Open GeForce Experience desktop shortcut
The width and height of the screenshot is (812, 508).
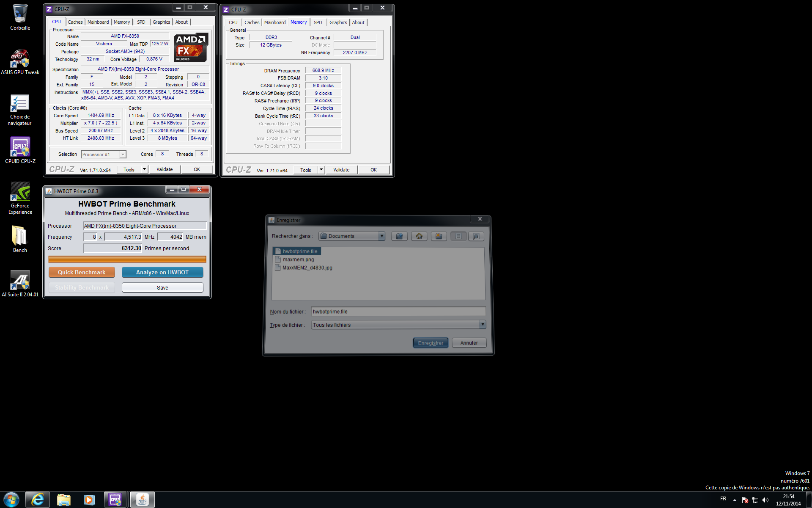tap(20, 198)
